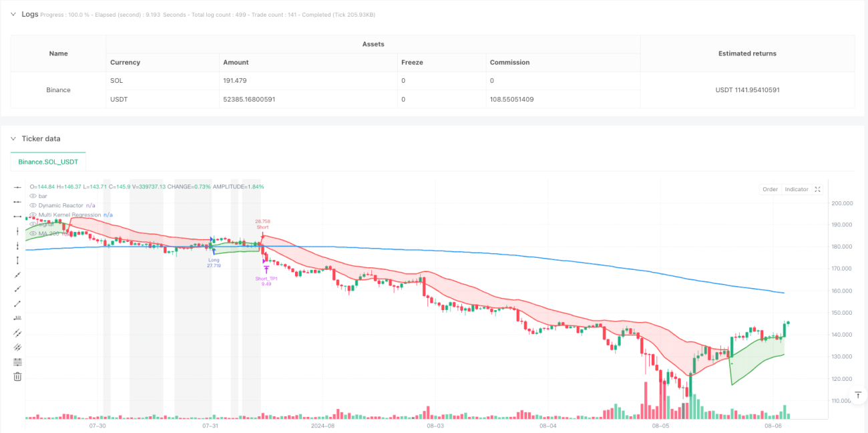Open the Indicator menu button
This screenshot has width=868, height=433.
pyautogui.click(x=797, y=189)
